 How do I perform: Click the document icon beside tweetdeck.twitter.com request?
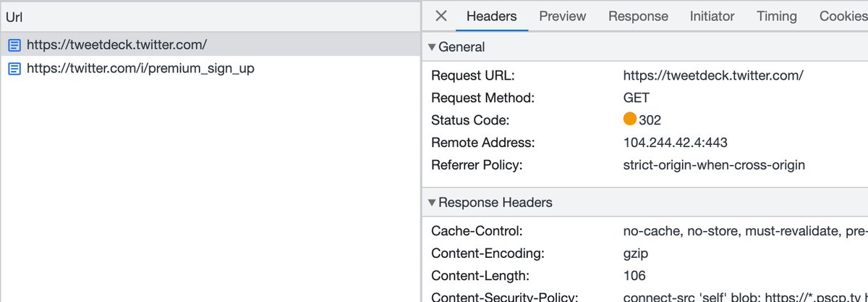[14, 45]
